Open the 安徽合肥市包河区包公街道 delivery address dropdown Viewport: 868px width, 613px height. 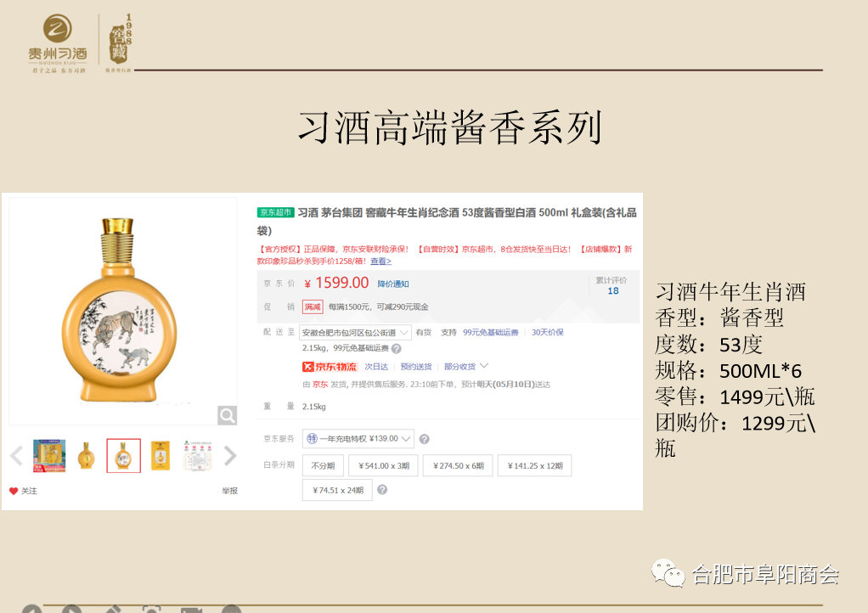tap(355, 333)
